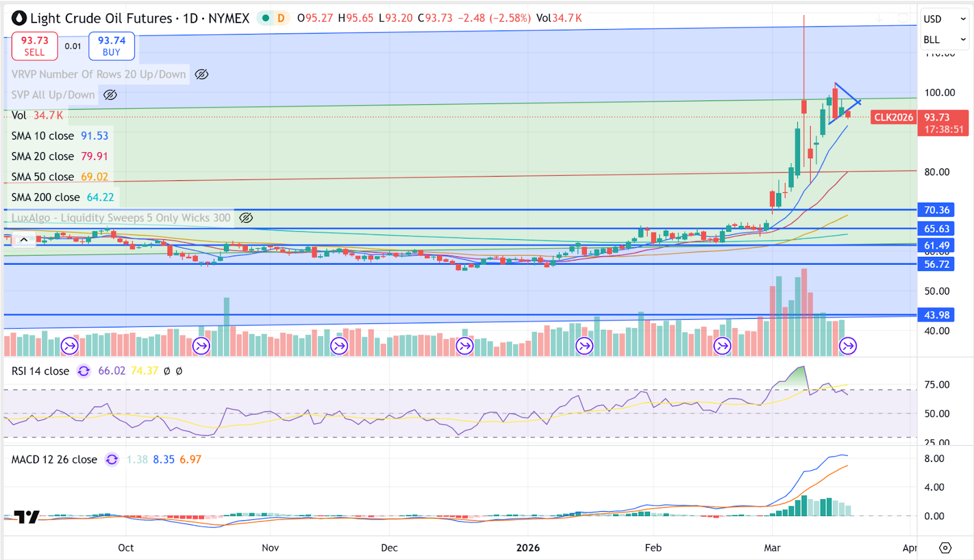
Task: Select the SMA 200 close legend entry
Action: (63, 197)
